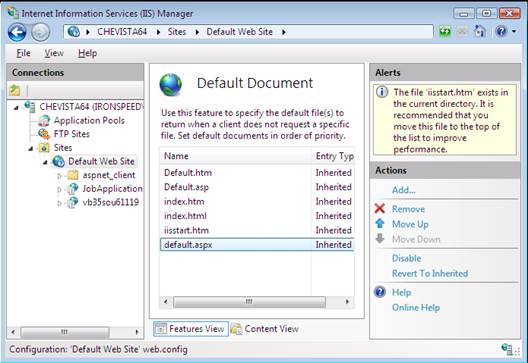528x363 pixels.
Task: Click the greyed-out forward navigation arrow
Action: (41, 32)
